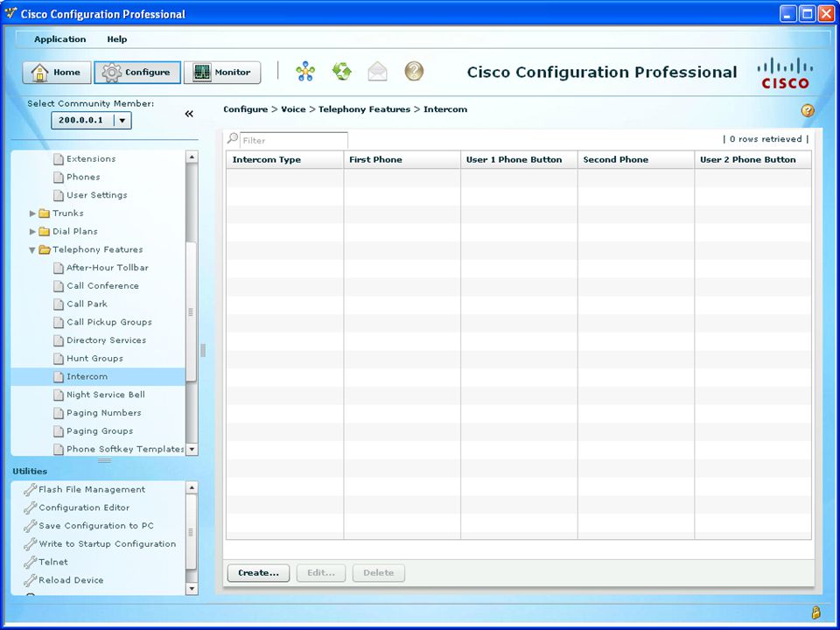
Task: Click in the Filter input field
Action: tap(294, 140)
